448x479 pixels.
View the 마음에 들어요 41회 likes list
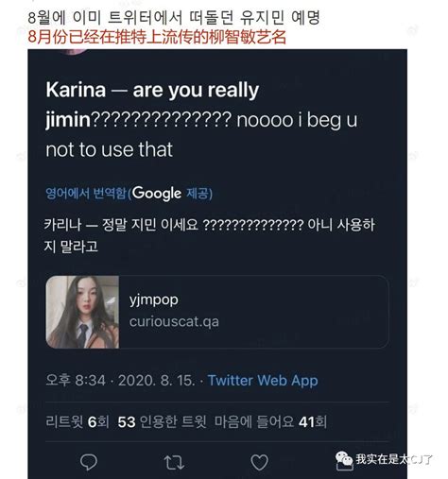(x=270, y=421)
